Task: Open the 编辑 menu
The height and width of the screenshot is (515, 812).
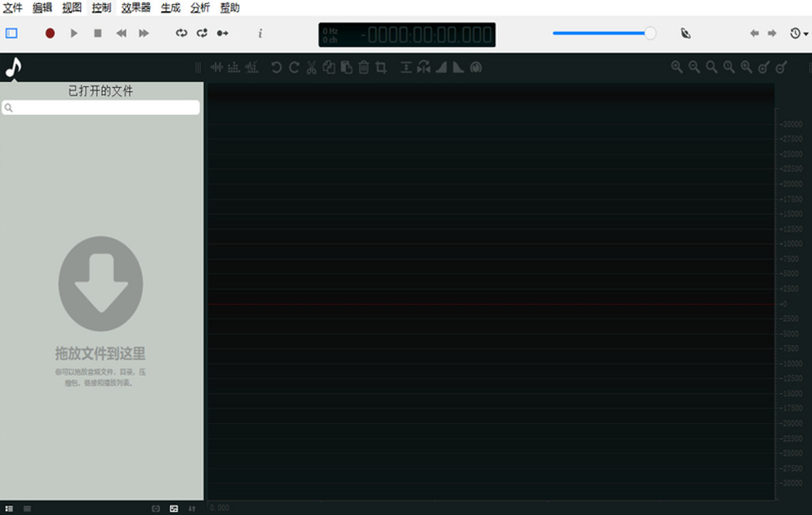Action: (x=42, y=8)
